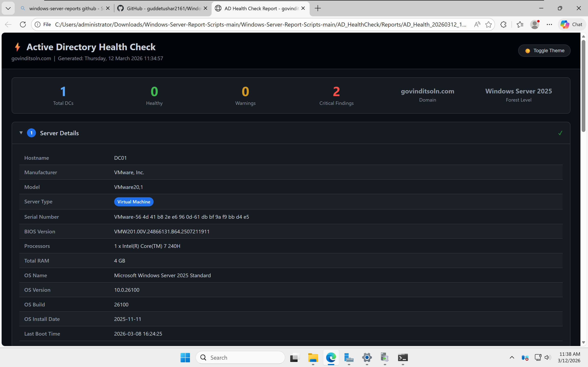Close the AD Health Check Report tab

(303, 9)
